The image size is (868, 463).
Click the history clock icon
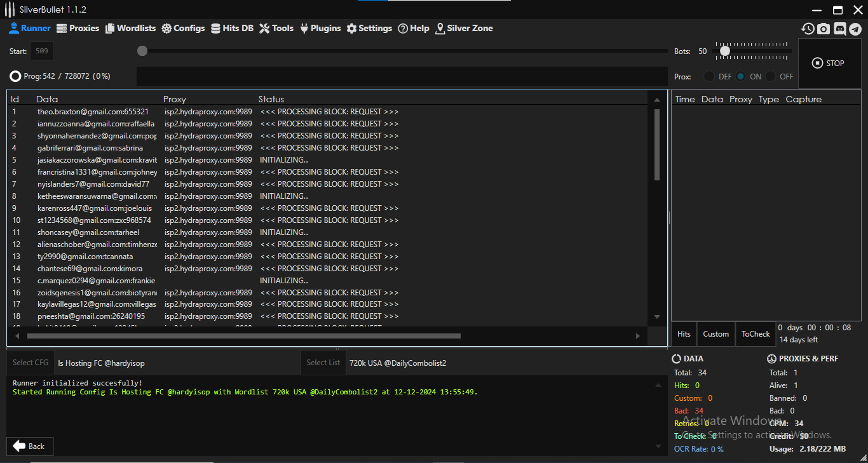808,29
